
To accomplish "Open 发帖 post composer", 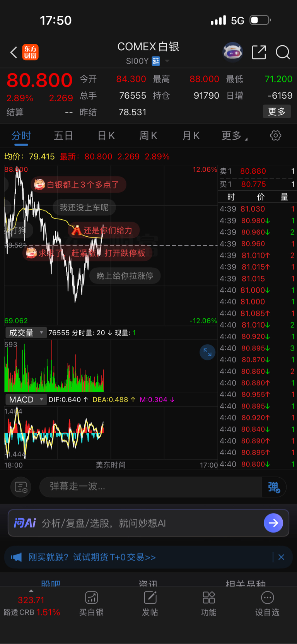I will [x=150, y=603].
